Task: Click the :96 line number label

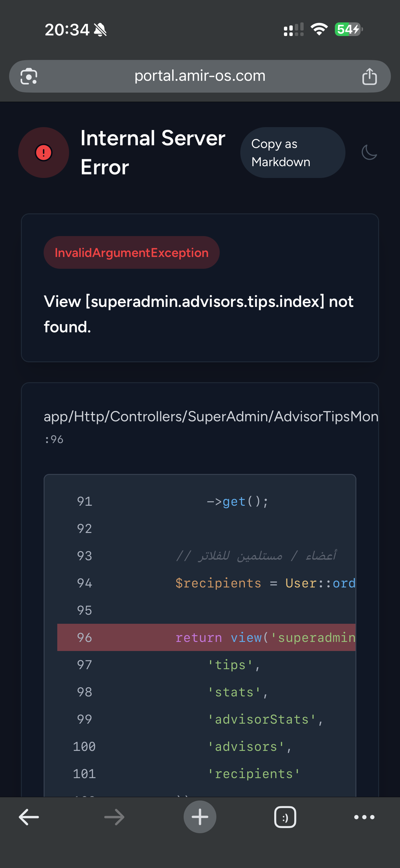Action: click(54, 439)
